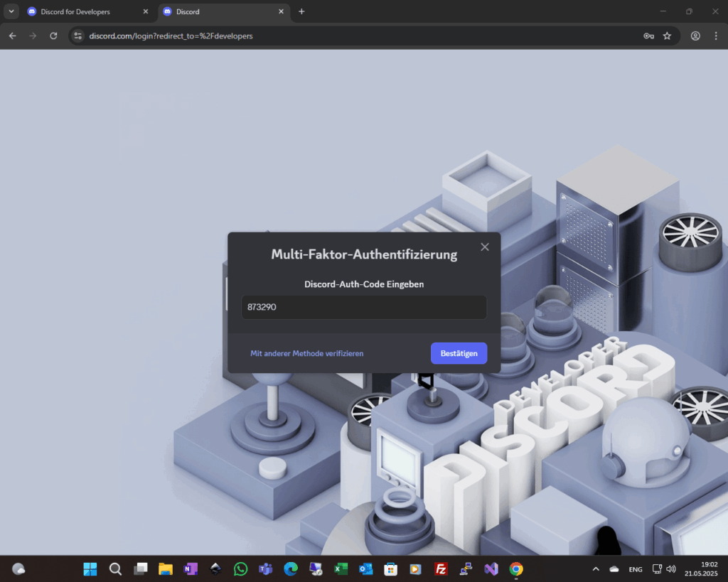Focus the Discord auth code input field
This screenshot has width=728, height=582.
(x=364, y=307)
